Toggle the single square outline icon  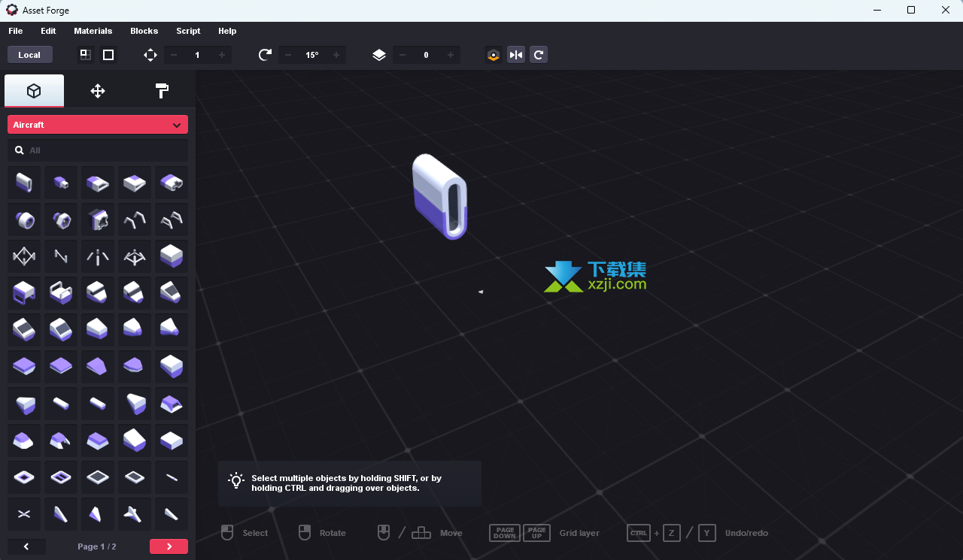(108, 55)
